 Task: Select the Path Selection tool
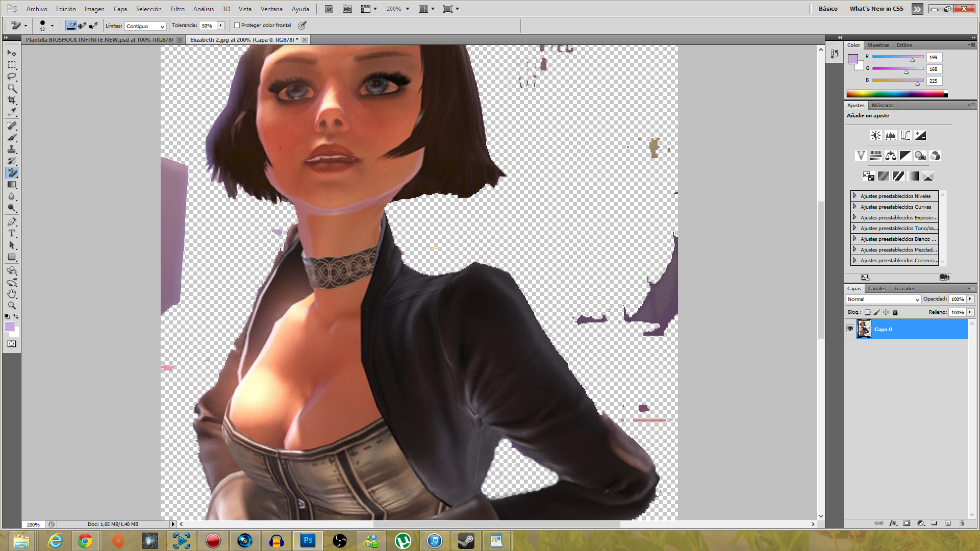(x=12, y=245)
